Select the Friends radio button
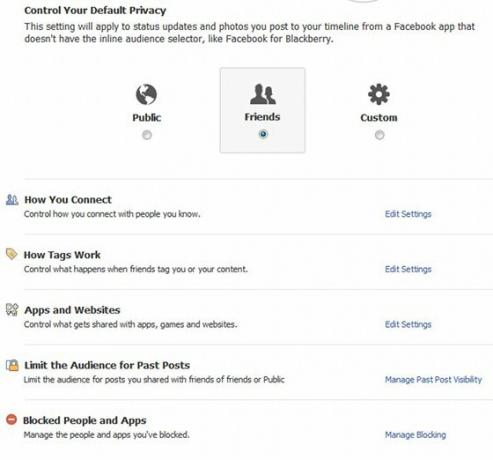 tap(263, 134)
